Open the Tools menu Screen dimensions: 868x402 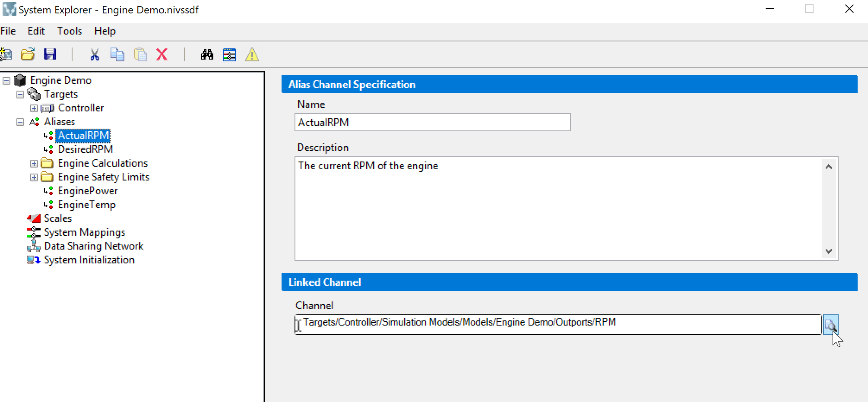[70, 31]
